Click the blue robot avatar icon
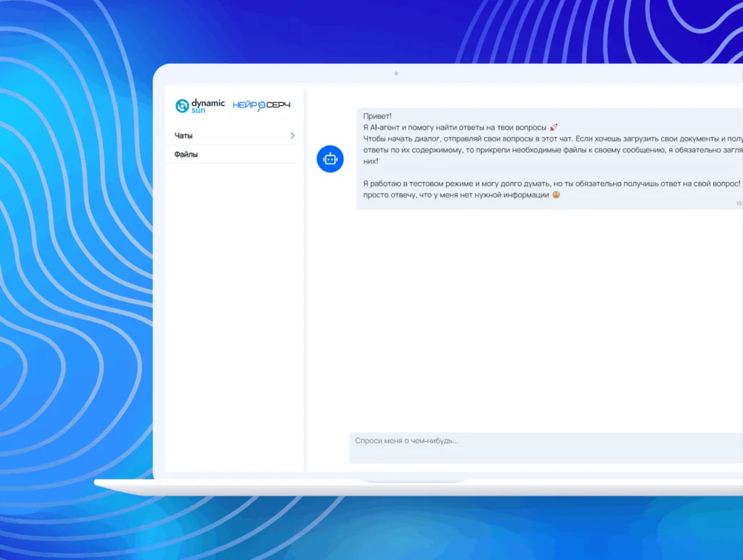This screenshot has width=743, height=560. coord(330,159)
